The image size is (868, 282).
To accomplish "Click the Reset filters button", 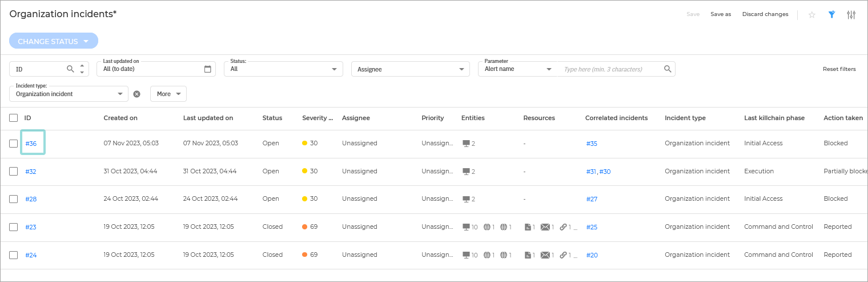I will pyautogui.click(x=839, y=69).
